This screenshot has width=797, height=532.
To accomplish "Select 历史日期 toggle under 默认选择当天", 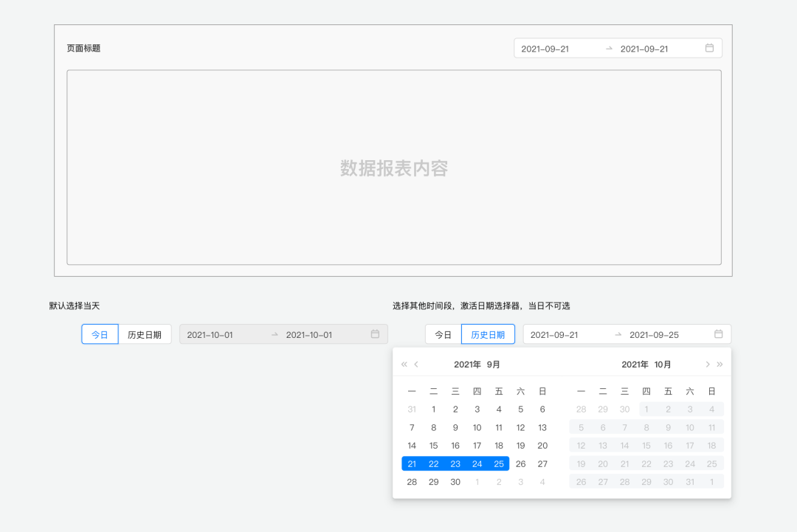I will coord(145,334).
